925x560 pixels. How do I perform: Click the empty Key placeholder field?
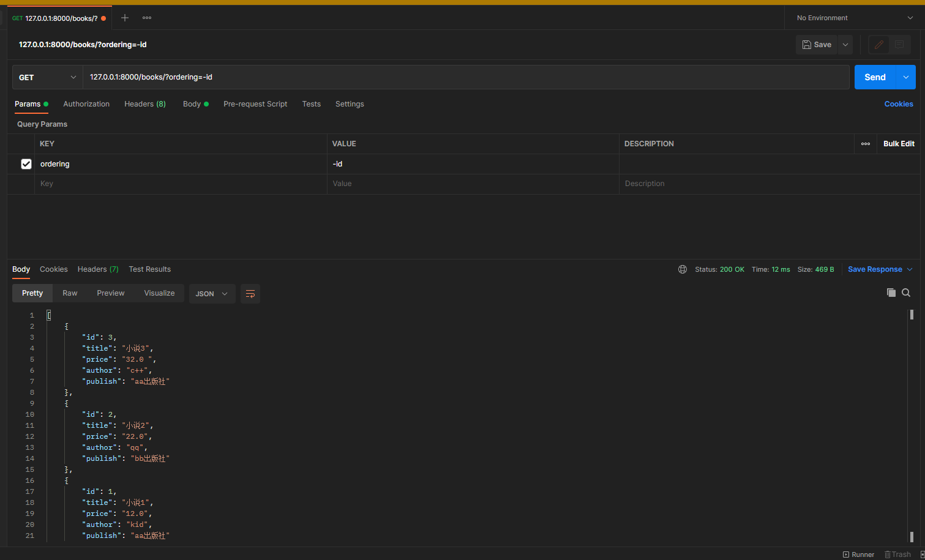pyautogui.click(x=181, y=184)
